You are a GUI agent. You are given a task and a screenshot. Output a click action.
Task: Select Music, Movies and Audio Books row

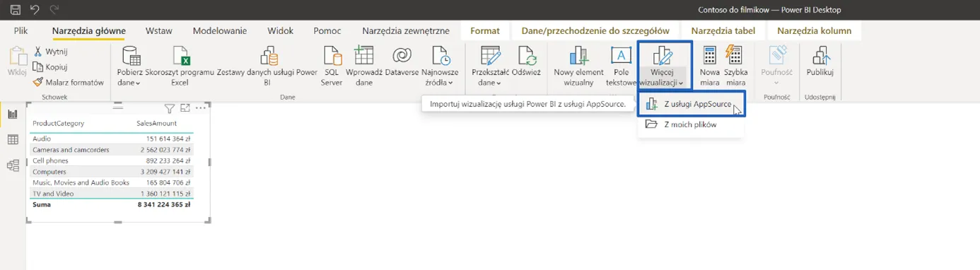click(112, 182)
